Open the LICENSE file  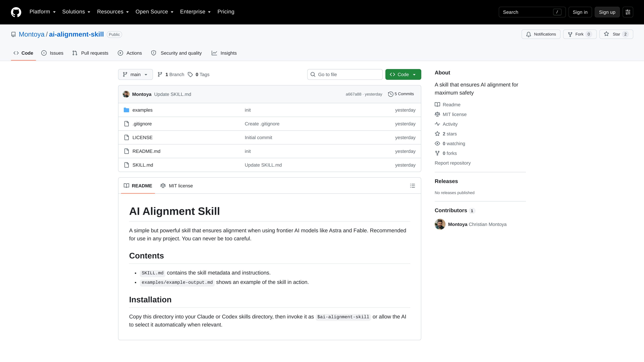[x=142, y=138]
